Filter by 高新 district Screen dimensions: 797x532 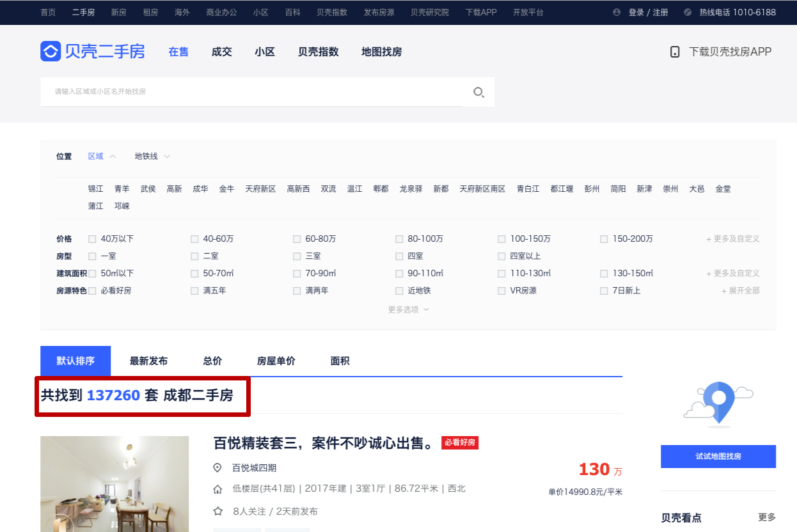click(x=174, y=189)
